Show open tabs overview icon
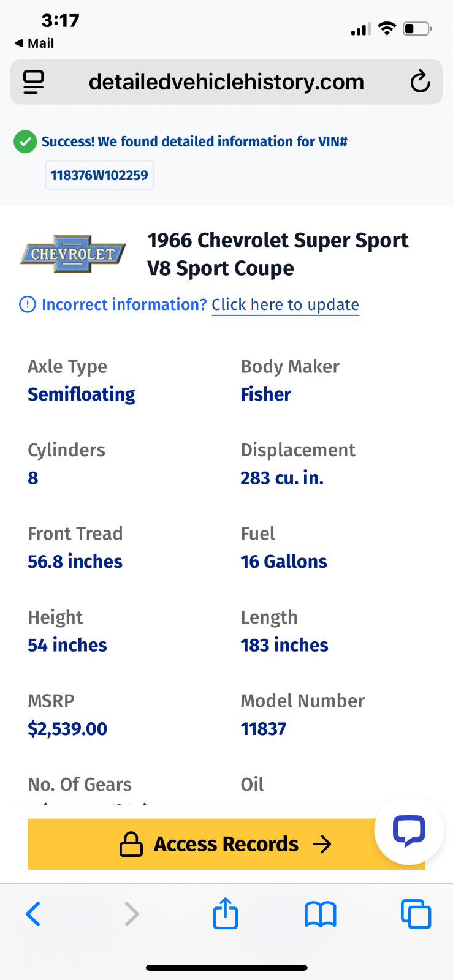Image resolution: width=453 pixels, height=980 pixels. coord(416,914)
